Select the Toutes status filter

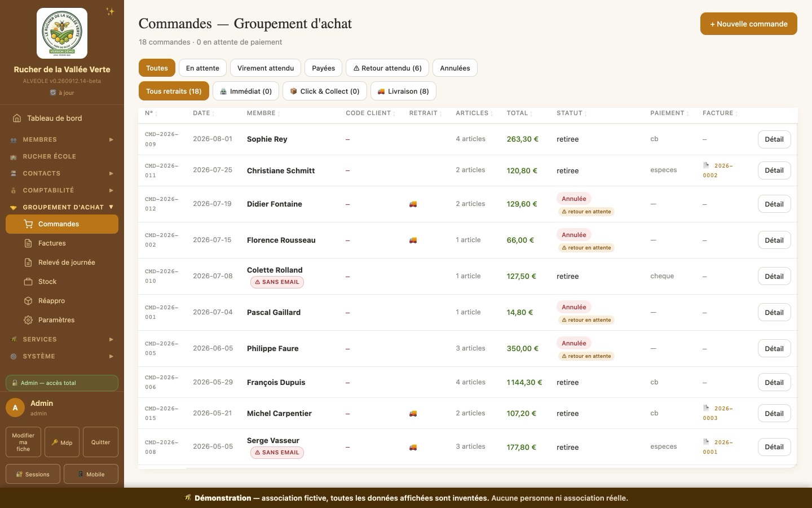[x=157, y=68]
